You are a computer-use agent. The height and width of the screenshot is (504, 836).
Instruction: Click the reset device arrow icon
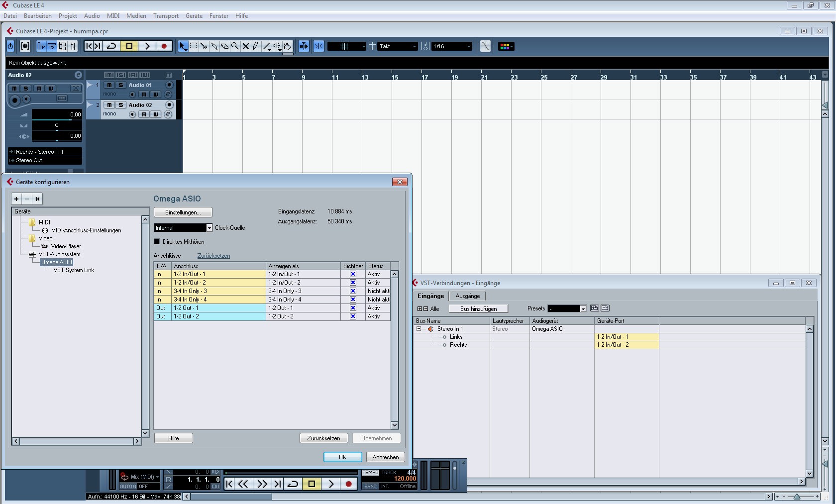coord(37,199)
